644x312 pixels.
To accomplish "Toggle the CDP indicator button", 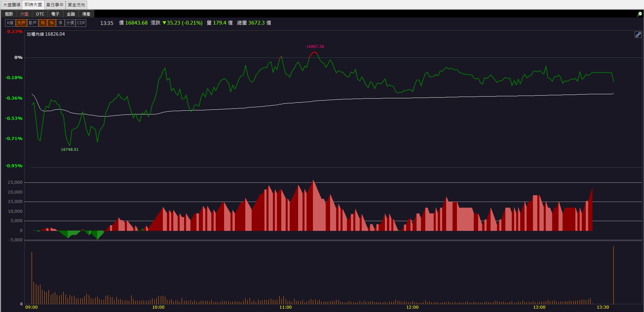I will [81, 23].
